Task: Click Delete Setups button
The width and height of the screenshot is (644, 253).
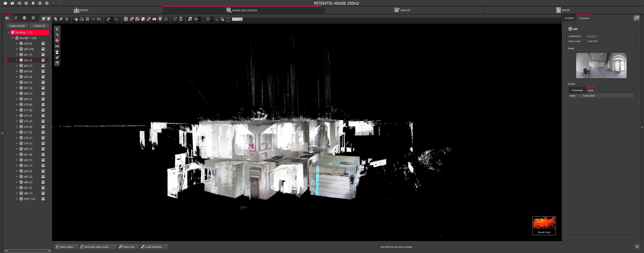Action: (66, 247)
